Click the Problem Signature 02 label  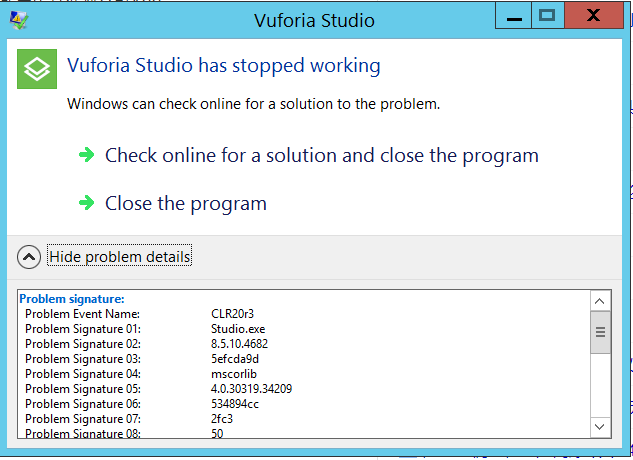pos(83,344)
